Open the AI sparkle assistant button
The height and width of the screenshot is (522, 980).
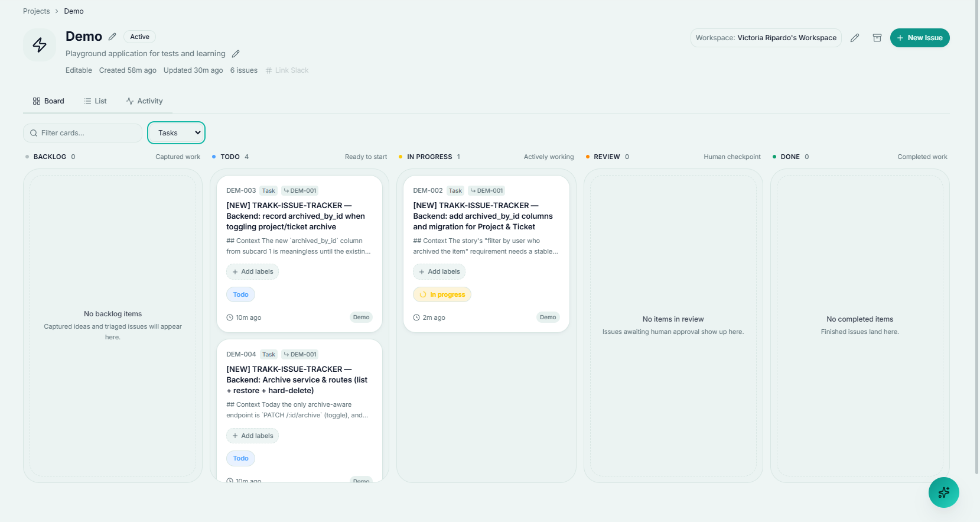(x=944, y=492)
